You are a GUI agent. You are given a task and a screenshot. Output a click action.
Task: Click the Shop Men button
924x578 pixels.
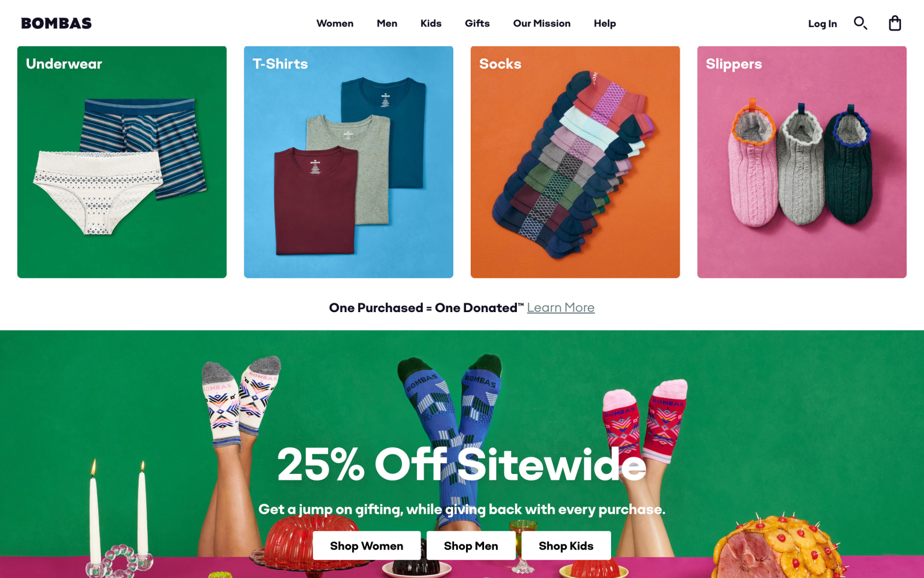(471, 546)
